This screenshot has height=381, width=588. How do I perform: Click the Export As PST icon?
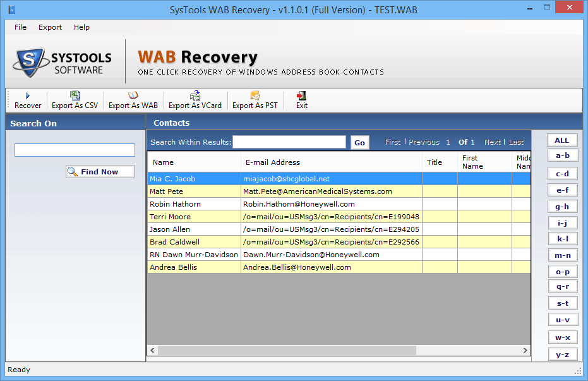tap(255, 95)
